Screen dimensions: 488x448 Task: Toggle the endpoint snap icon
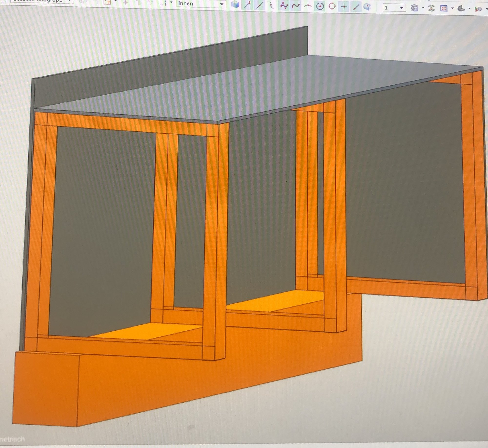[247, 5]
